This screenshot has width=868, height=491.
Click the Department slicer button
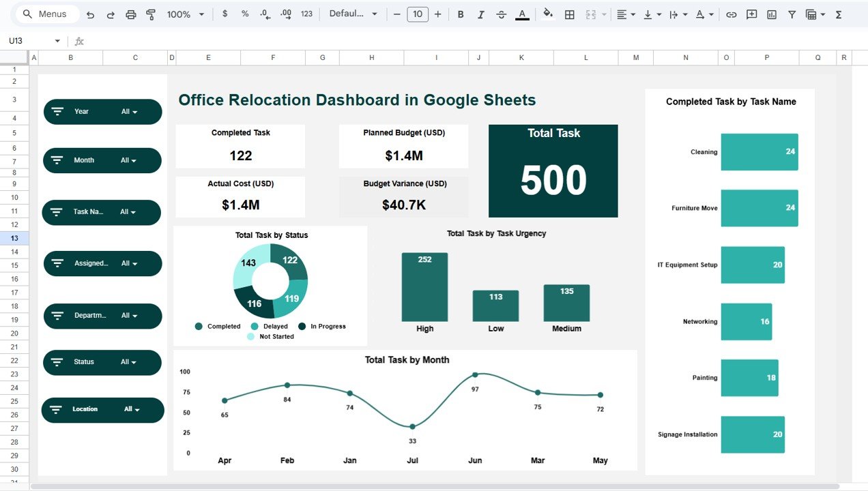click(102, 316)
